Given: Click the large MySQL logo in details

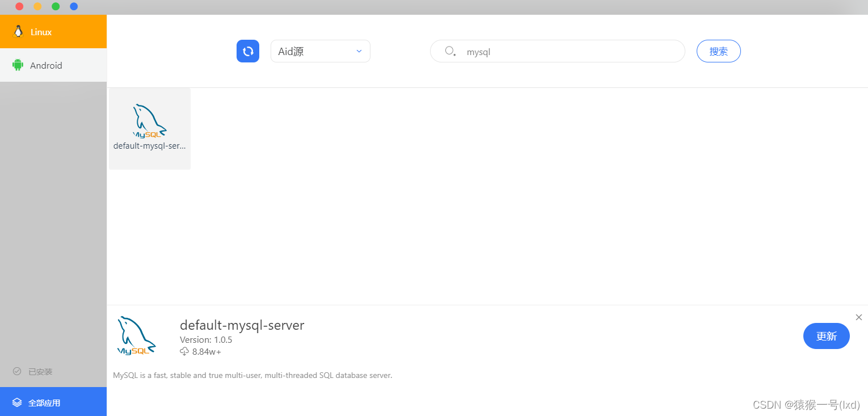Looking at the screenshot, I should click(136, 336).
